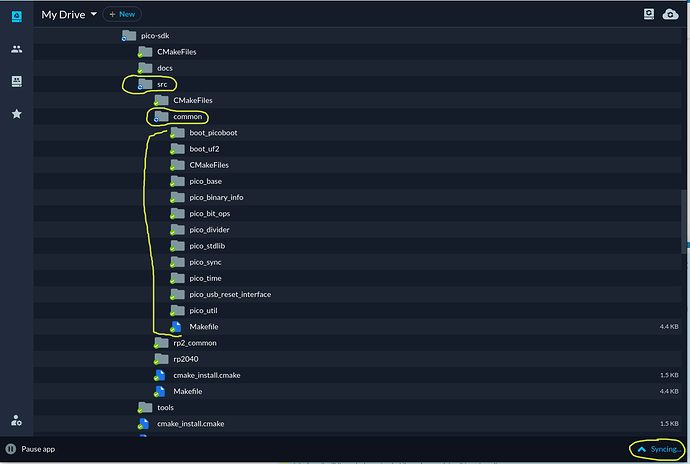Click the pico_util folder icon

pos(177,310)
